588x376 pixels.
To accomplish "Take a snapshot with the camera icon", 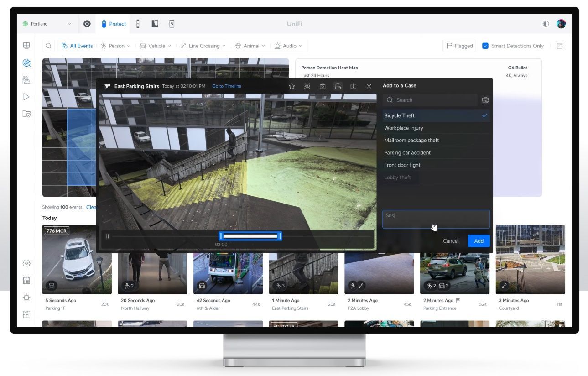I will click(x=323, y=86).
